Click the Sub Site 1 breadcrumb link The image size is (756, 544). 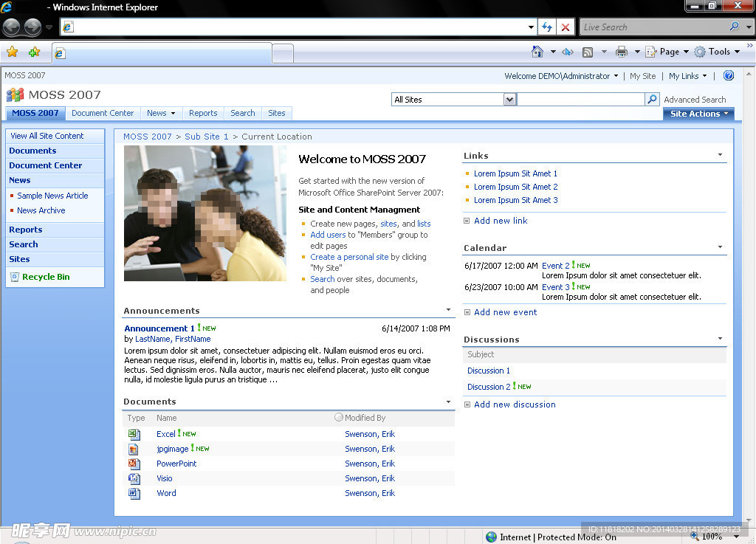pyautogui.click(x=207, y=137)
